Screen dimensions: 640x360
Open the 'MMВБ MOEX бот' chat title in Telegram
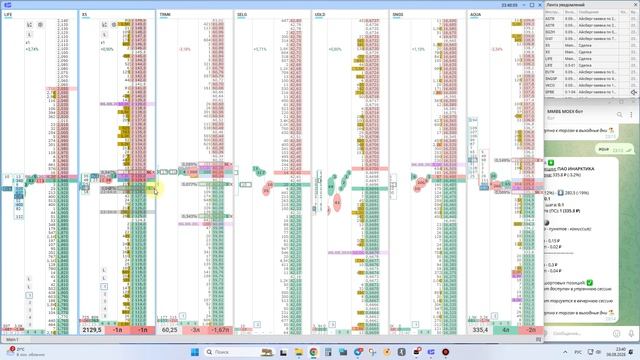tap(565, 111)
